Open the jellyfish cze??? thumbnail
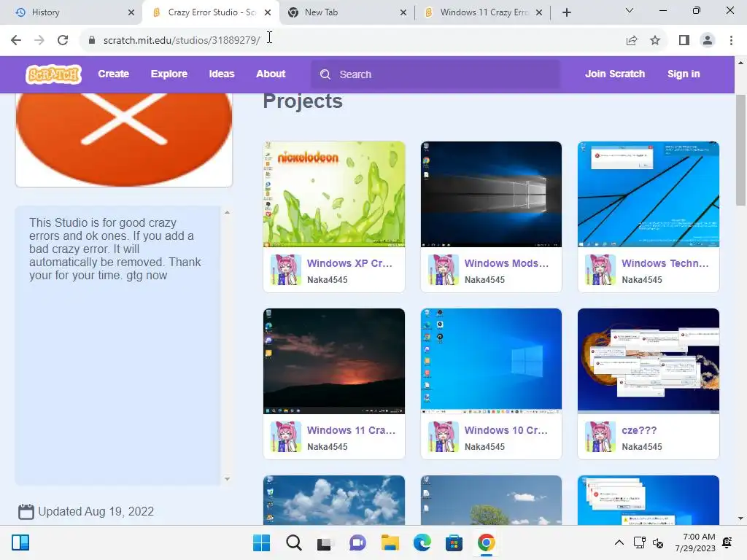Viewport: 747px width, 560px height. [649, 361]
